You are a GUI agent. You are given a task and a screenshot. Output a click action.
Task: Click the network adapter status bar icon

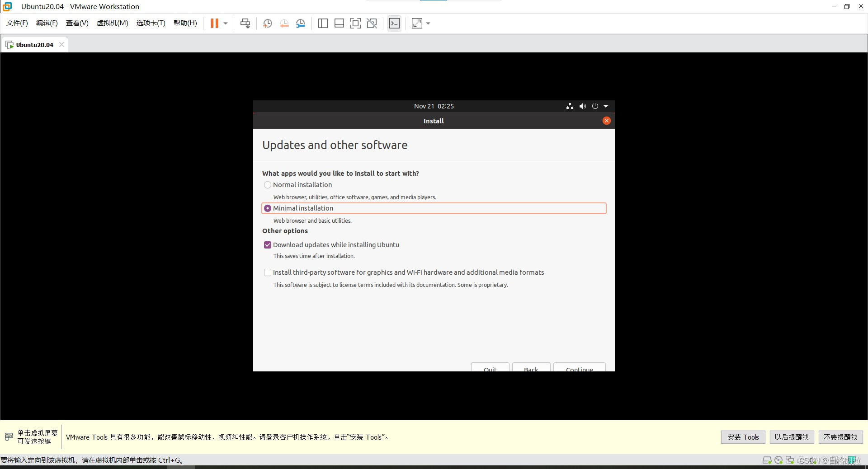click(790, 460)
